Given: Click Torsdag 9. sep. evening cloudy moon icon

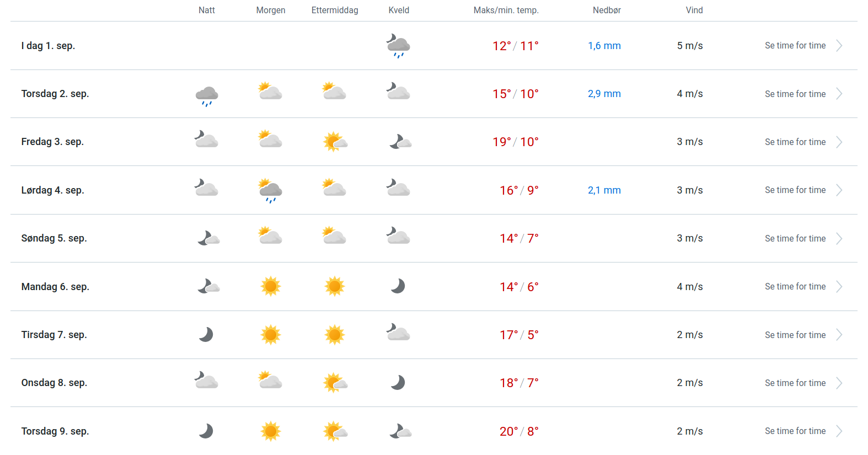Looking at the screenshot, I should (x=400, y=431).
